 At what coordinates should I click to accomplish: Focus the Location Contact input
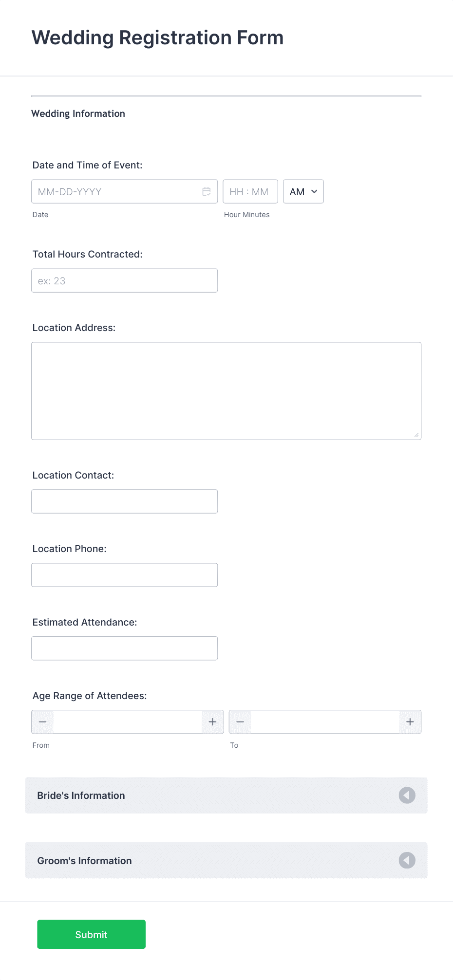click(125, 501)
